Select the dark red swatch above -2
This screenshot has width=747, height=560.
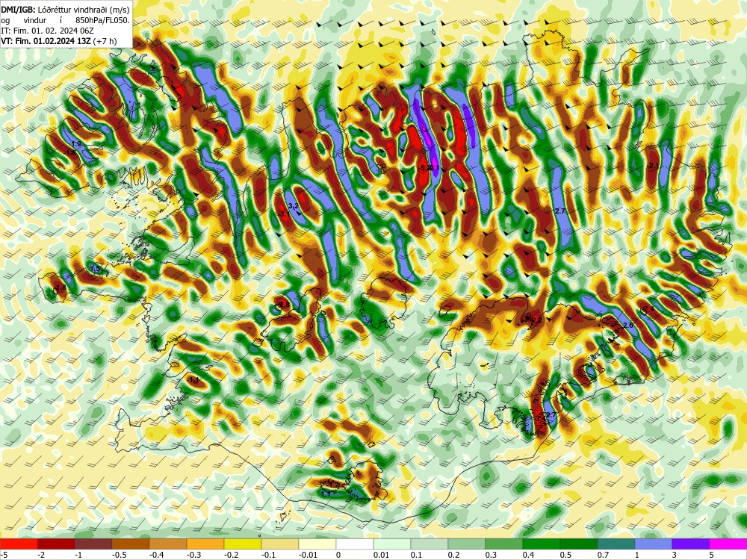coord(56,544)
